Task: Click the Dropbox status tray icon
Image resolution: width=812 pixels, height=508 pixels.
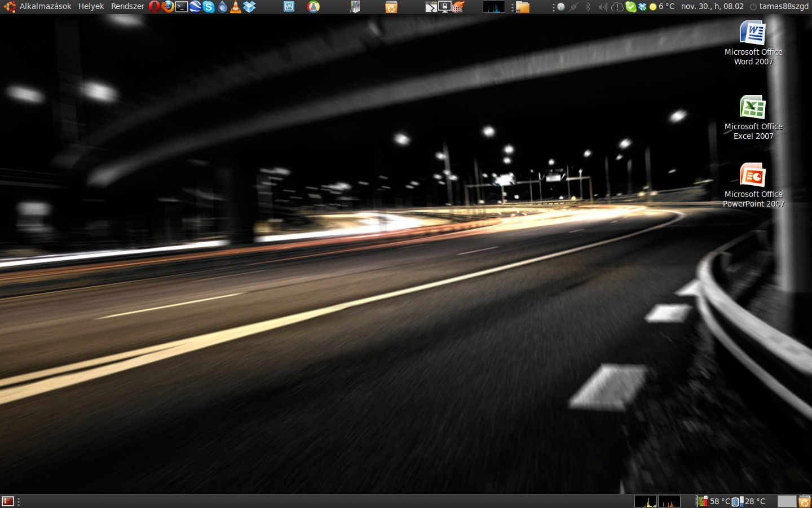Action: [x=642, y=7]
